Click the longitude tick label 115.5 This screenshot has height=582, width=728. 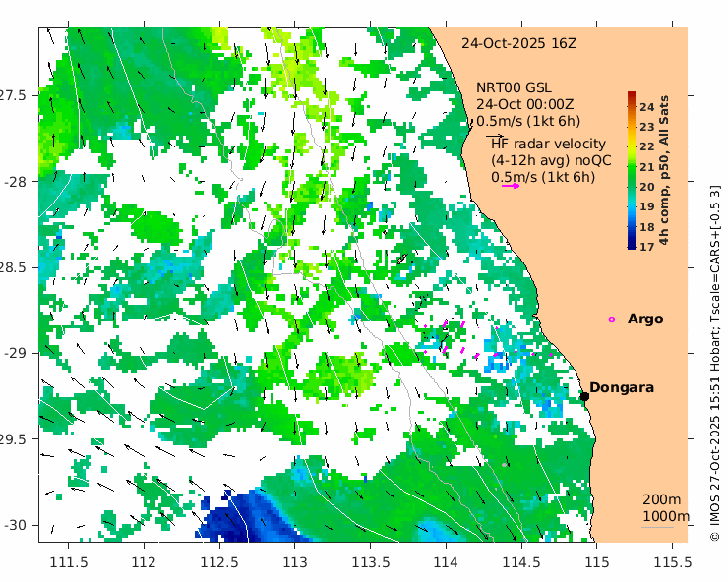[x=673, y=562]
